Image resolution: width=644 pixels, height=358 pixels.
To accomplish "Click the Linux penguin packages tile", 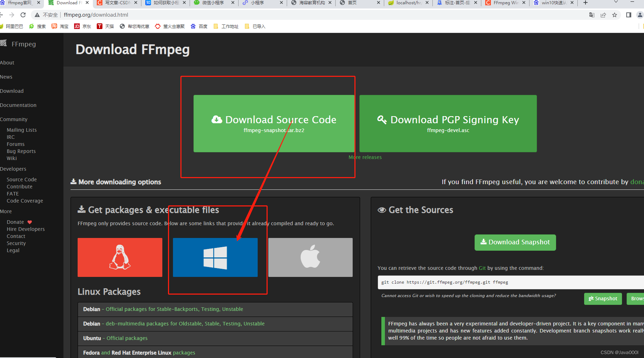I will pos(120,257).
